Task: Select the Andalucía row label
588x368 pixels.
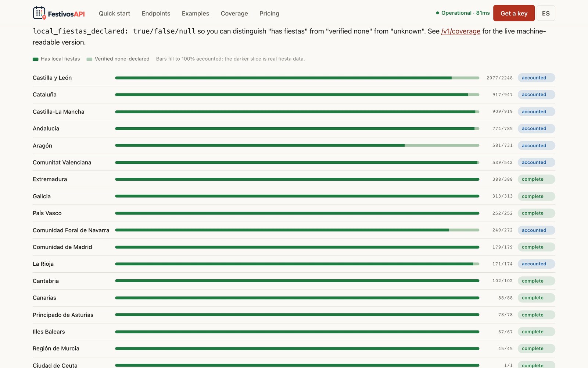Action: click(46, 128)
